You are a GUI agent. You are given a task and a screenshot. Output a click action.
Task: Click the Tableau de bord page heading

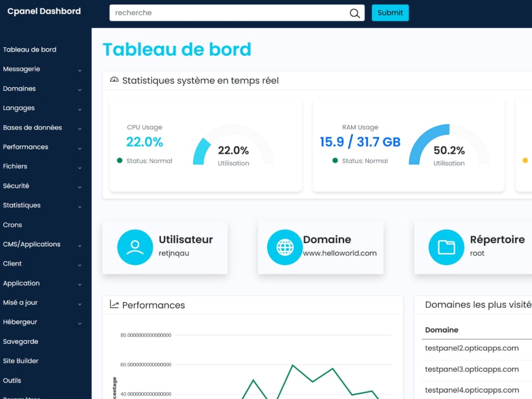tap(177, 49)
